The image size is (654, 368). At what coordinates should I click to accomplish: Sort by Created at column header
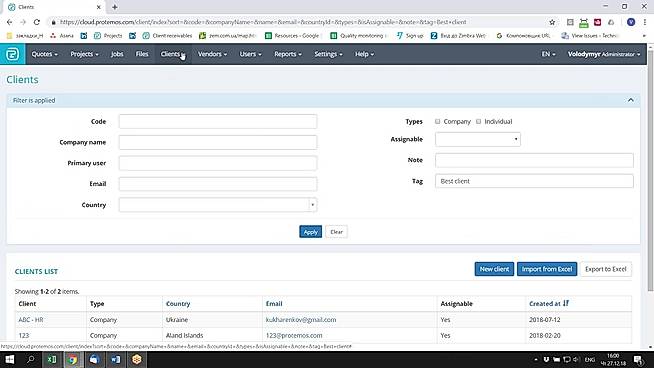(x=545, y=304)
